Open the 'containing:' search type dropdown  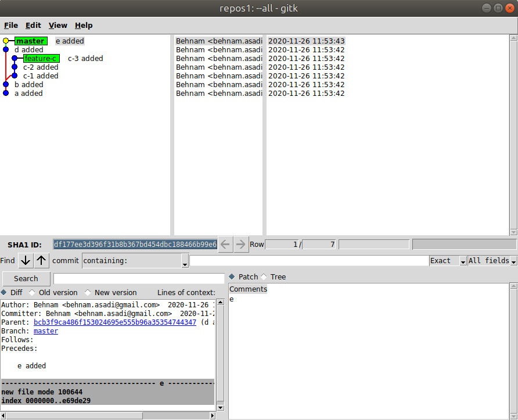135,261
